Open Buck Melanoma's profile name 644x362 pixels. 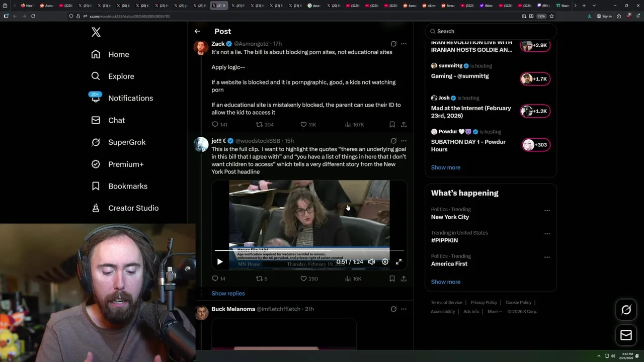(x=233, y=309)
